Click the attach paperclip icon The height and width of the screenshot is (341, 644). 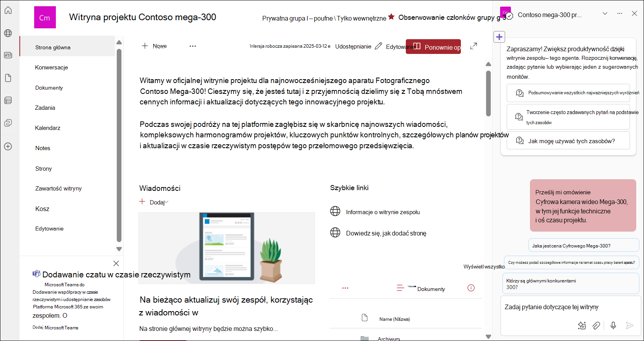pos(596,325)
